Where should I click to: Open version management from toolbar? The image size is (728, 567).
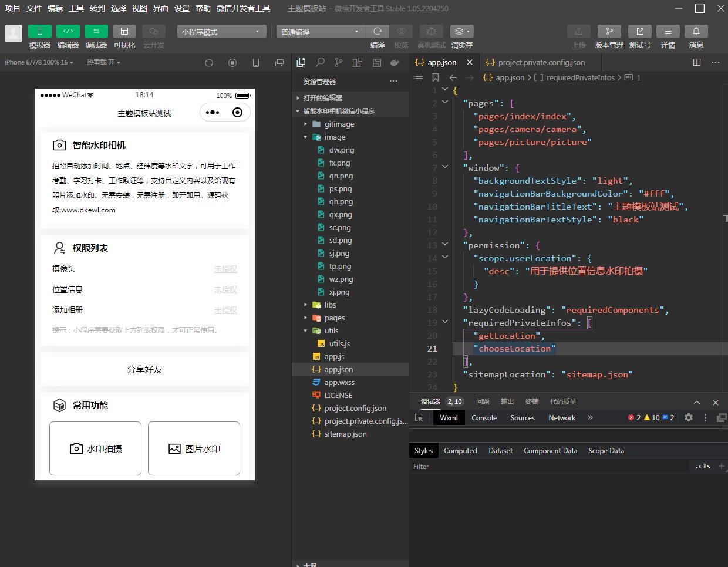point(609,31)
